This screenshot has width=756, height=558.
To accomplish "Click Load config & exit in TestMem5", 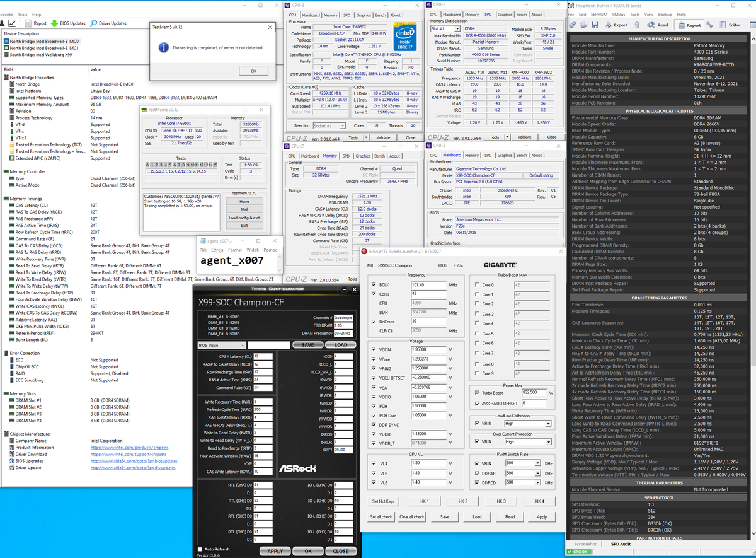I will click(244, 218).
